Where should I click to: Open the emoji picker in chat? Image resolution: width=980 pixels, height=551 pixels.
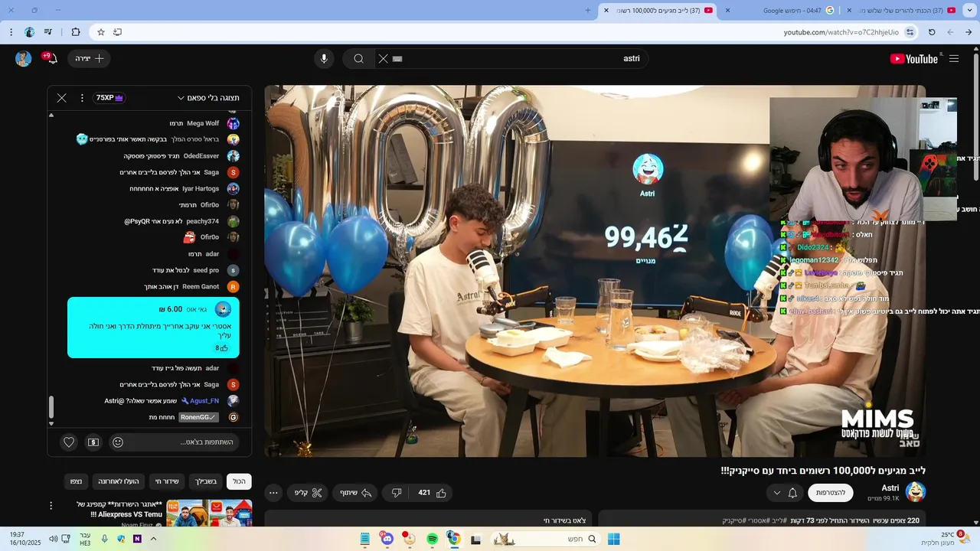point(118,442)
